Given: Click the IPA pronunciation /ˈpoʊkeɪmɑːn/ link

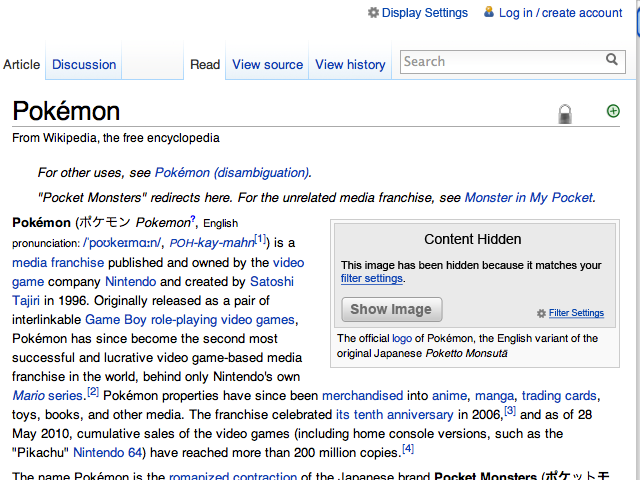Looking at the screenshot, I should click(x=122, y=243).
